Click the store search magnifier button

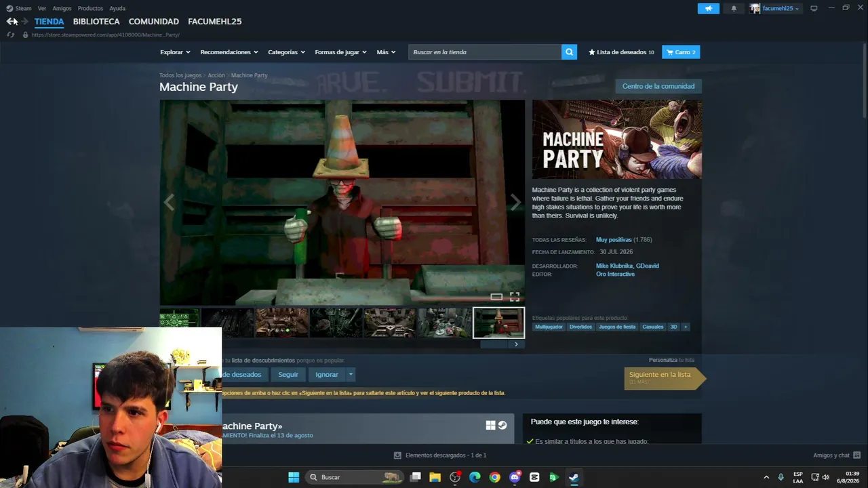(x=569, y=52)
